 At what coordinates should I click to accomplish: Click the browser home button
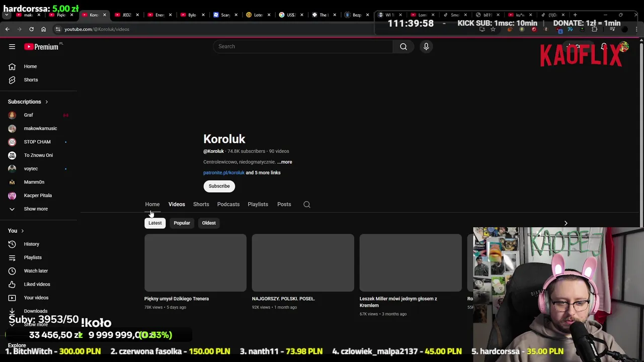pyautogui.click(x=43, y=29)
